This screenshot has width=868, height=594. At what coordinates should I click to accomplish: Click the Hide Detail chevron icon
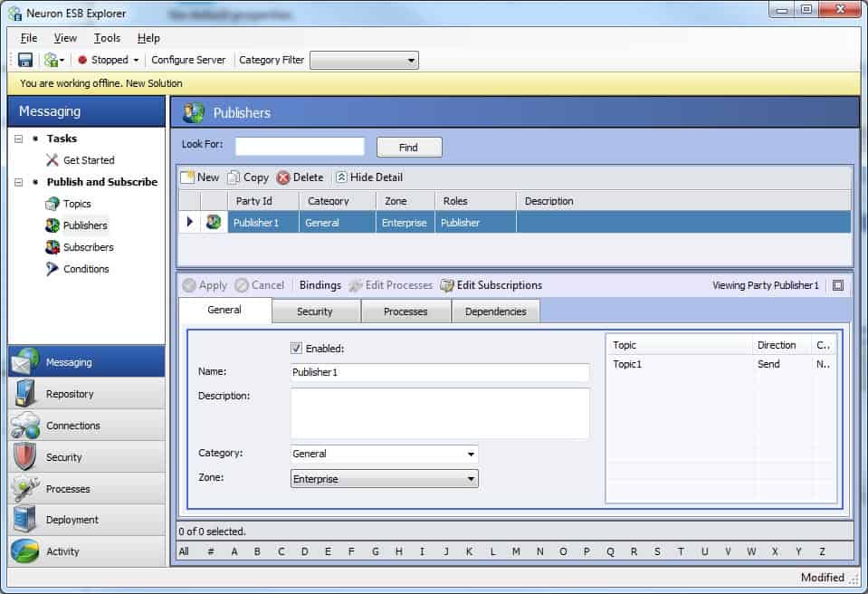click(341, 177)
